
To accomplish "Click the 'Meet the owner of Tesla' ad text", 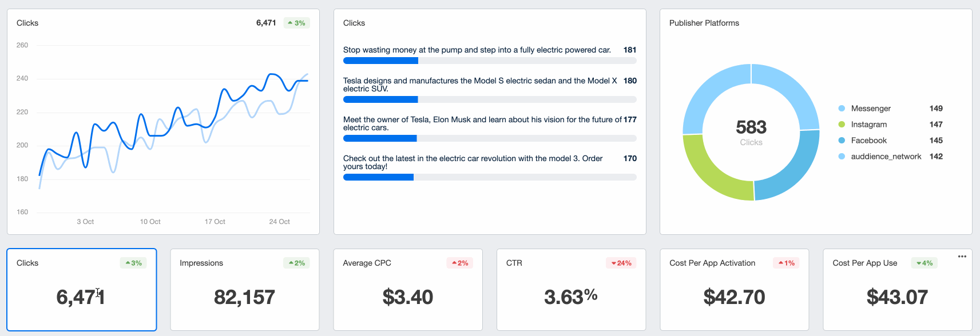I will [x=482, y=123].
